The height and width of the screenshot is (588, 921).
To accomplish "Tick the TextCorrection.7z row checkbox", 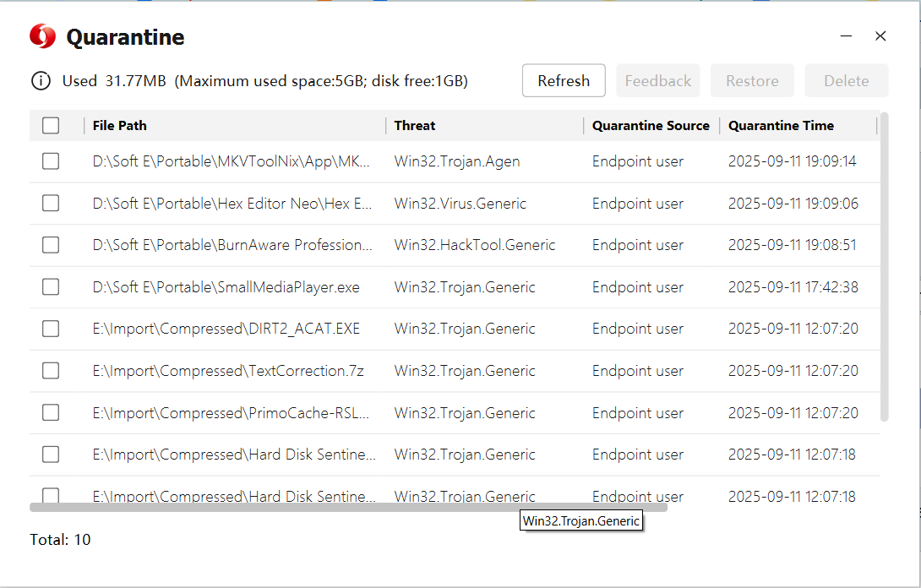I will tap(51, 371).
